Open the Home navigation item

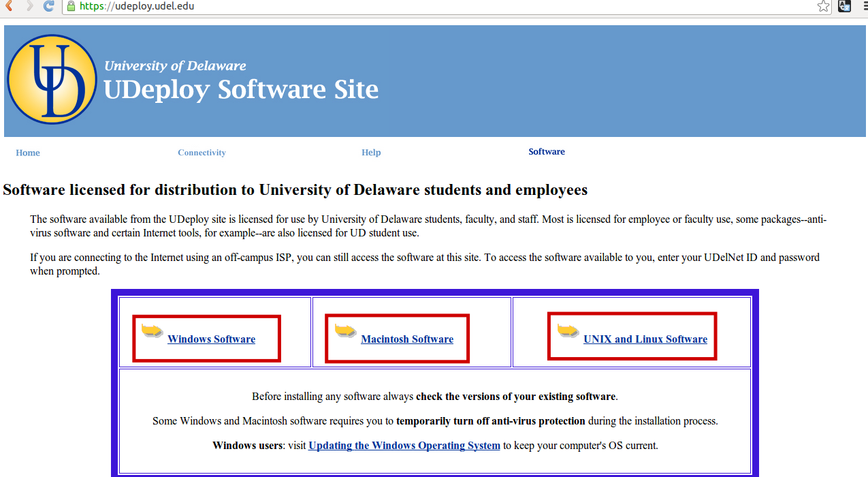coord(28,153)
